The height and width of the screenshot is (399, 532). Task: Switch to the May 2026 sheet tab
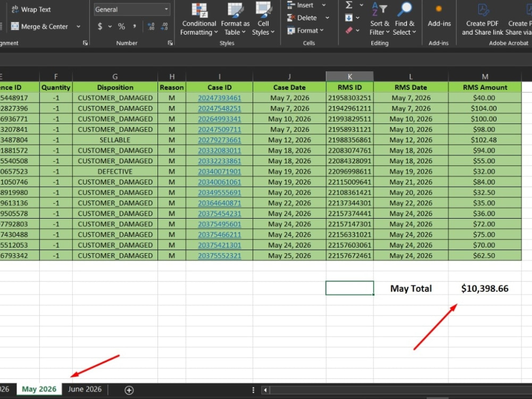[39, 389]
